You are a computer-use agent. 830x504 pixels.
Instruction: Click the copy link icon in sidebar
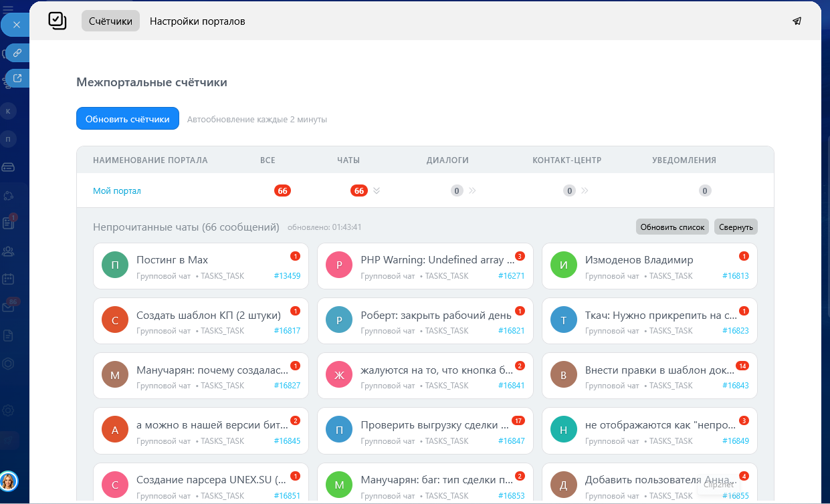point(17,53)
